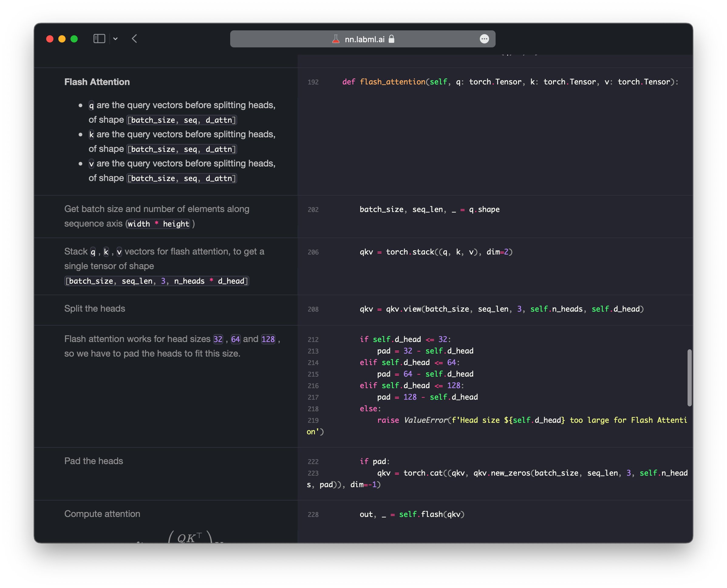Click the sidebar toggle icon
The width and height of the screenshot is (727, 588).
pos(99,39)
